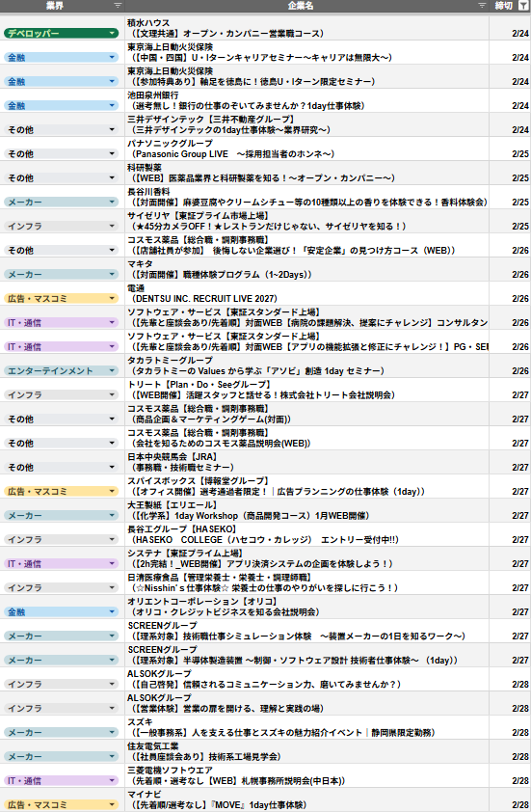The image size is (531, 812).
Task: Select the 2/28 deadline for マイナビ
Action: coord(511,799)
